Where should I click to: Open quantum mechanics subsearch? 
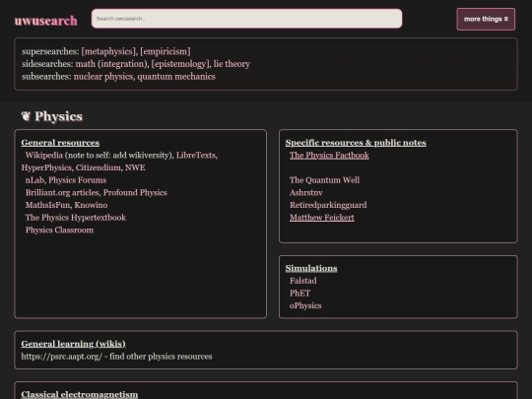coord(176,76)
